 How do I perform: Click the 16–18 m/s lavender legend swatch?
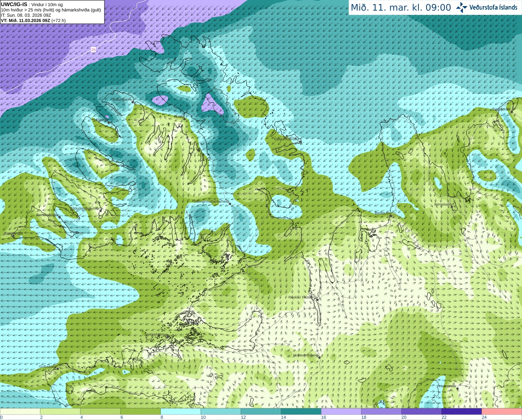click(341, 411)
